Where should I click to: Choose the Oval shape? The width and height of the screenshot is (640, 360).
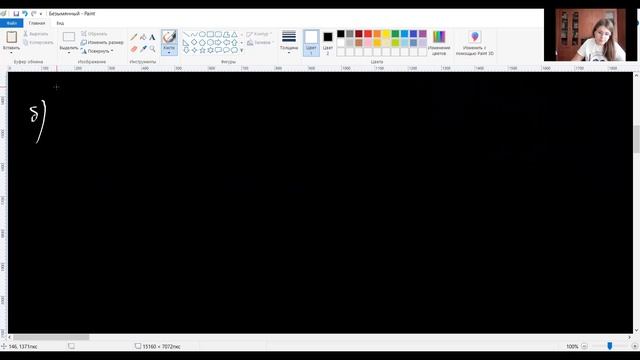(x=202, y=34)
